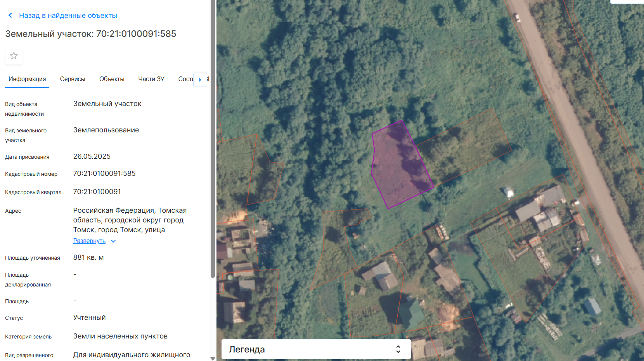Open the partially hidden 'Соста' tab
The height and width of the screenshot is (361, 644).
coord(185,79)
